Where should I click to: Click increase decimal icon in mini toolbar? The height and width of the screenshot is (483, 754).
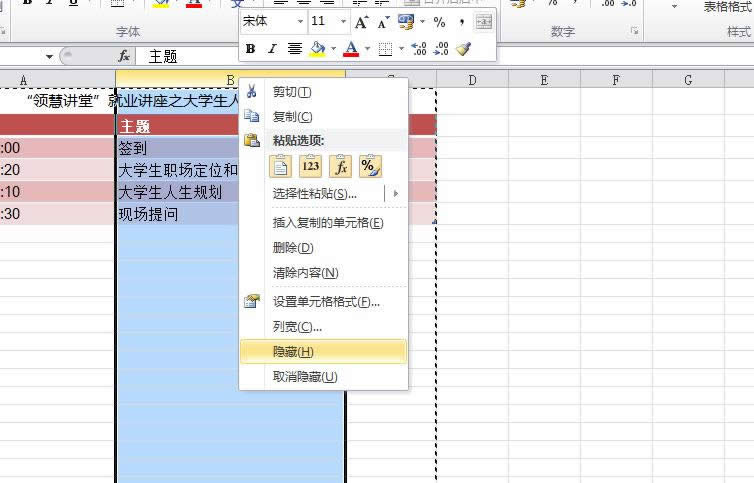(x=419, y=49)
